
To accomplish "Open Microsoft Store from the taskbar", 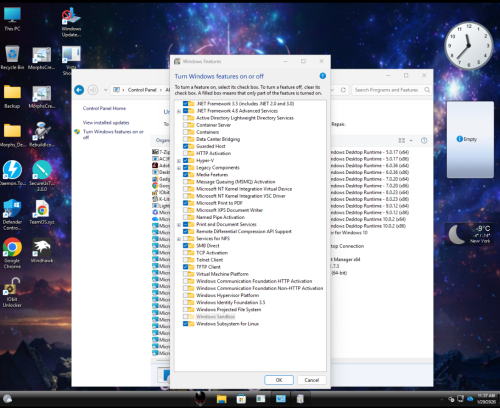I will pyautogui.click(x=241, y=399).
